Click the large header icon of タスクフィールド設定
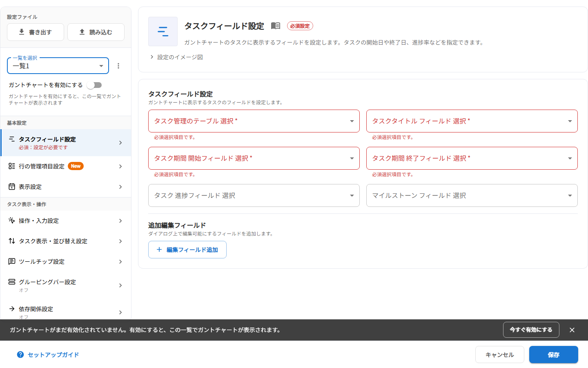 pos(163,31)
